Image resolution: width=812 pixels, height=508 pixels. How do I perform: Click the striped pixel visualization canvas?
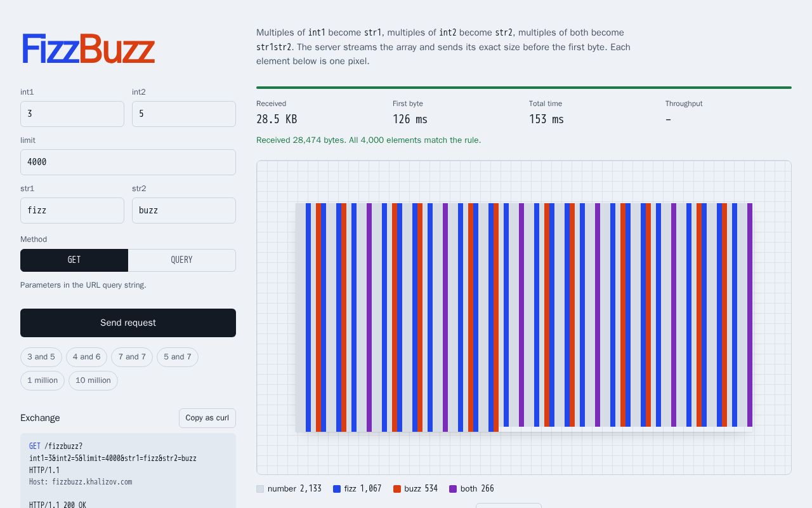coord(524,317)
